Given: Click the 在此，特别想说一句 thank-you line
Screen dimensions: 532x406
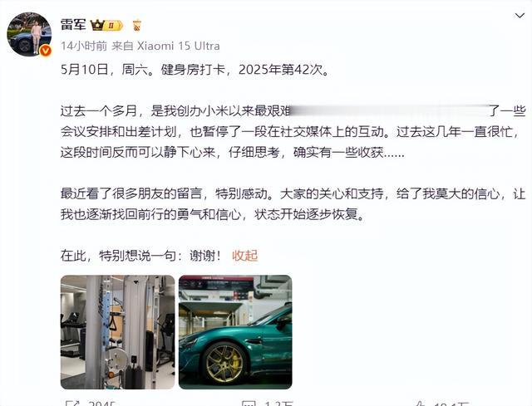Looking at the screenshot, I should (x=140, y=256).
